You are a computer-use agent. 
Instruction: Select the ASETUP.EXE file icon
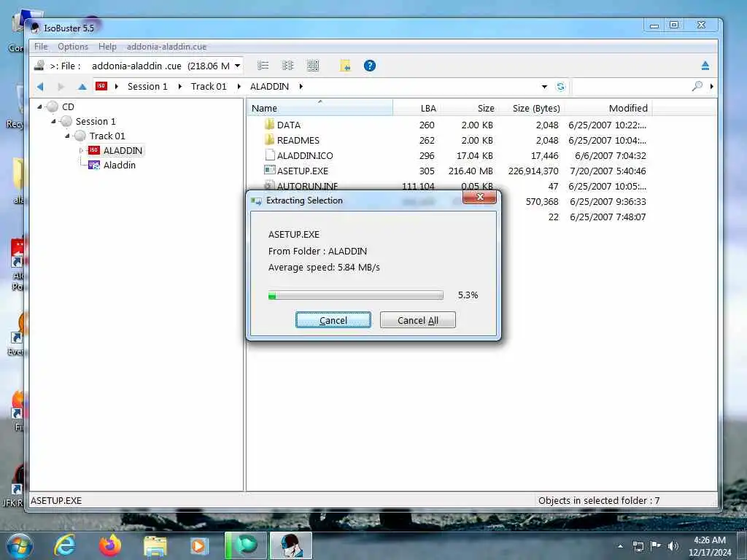pos(270,170)
